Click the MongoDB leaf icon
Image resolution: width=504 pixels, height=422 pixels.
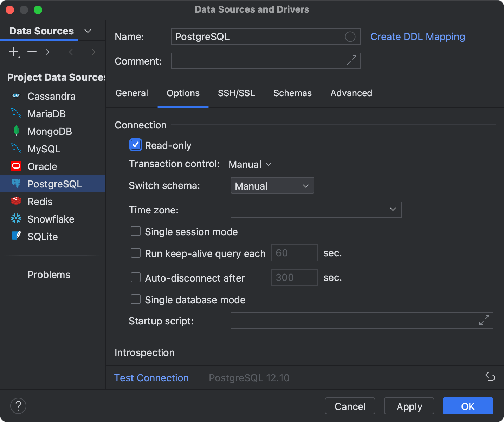pos(16,131)
